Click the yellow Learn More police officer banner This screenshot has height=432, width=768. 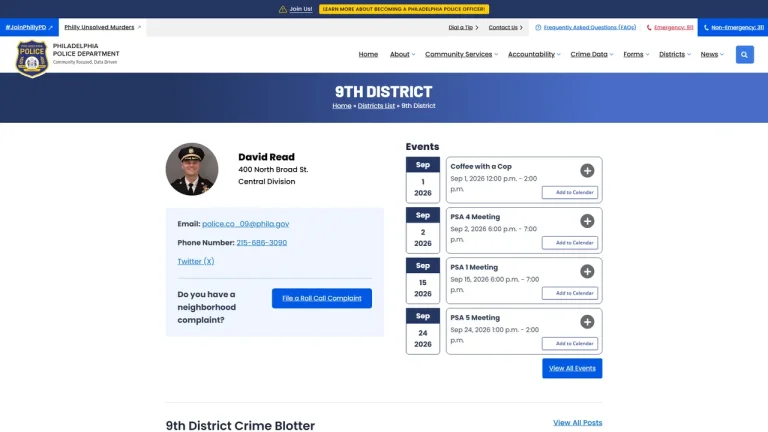coord(404,9)
